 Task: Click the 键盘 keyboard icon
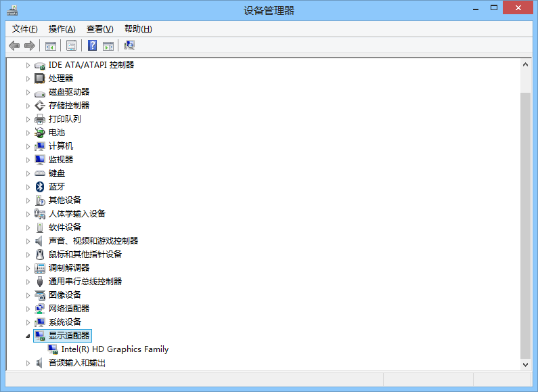pyautogui.click(x=40, y=173)
